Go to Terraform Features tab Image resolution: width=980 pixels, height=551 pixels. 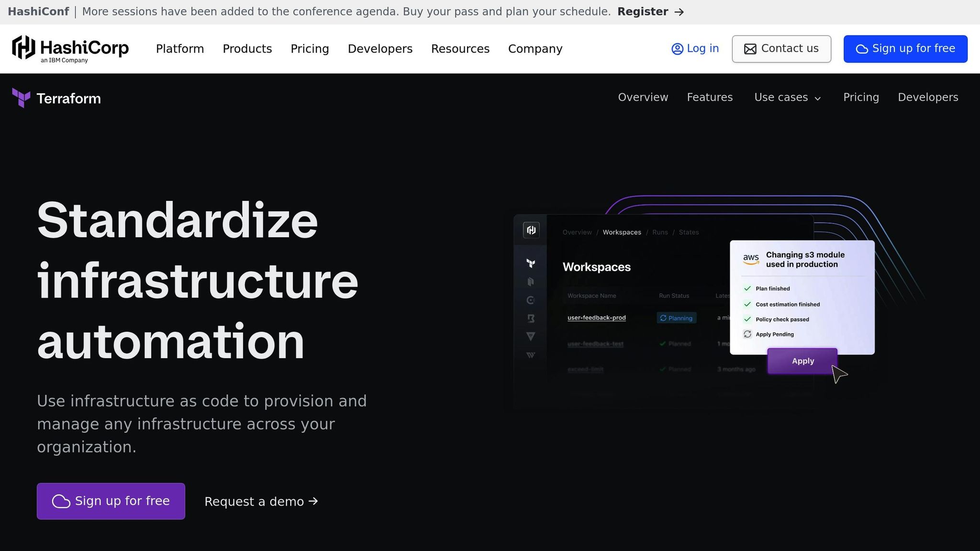tap(710, 97)
